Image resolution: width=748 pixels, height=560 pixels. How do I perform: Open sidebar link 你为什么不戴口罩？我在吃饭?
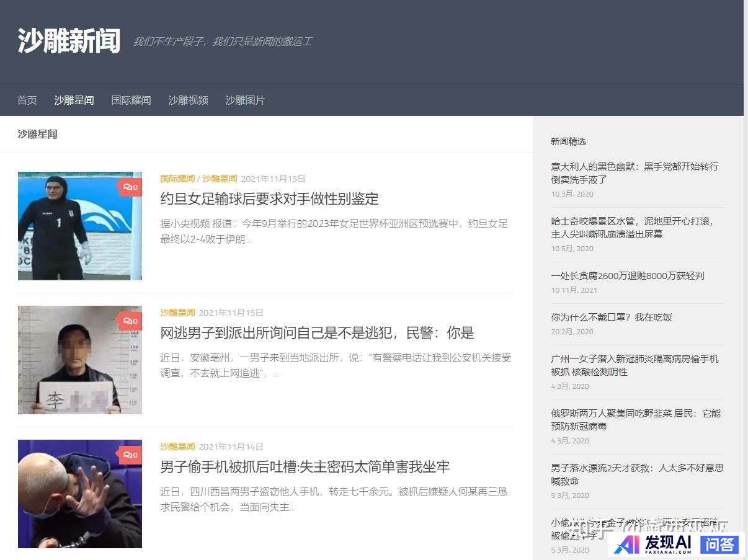(611, 317)
